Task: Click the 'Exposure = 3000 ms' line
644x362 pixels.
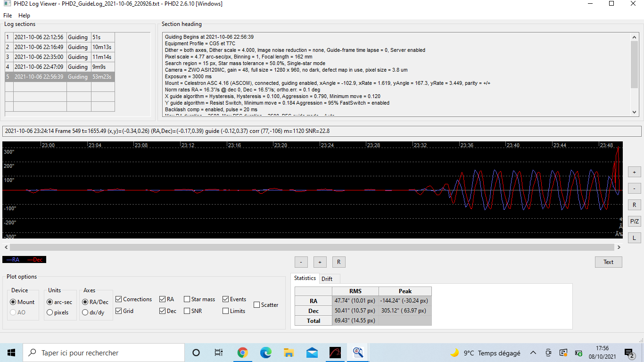Action: point(189,76)
